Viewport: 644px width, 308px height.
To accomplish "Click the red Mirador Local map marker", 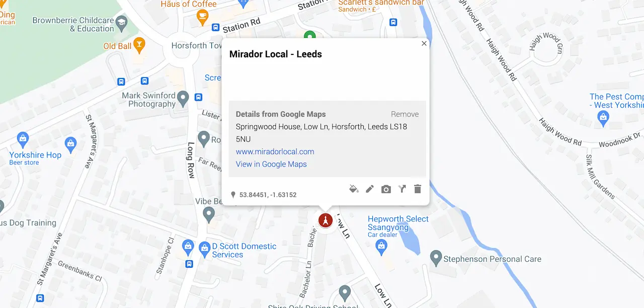I will coord(326,220).
